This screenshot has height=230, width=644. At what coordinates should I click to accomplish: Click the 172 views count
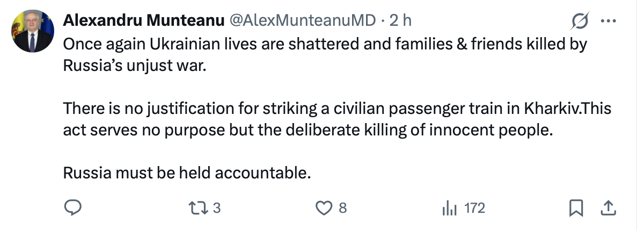point(474,208)
